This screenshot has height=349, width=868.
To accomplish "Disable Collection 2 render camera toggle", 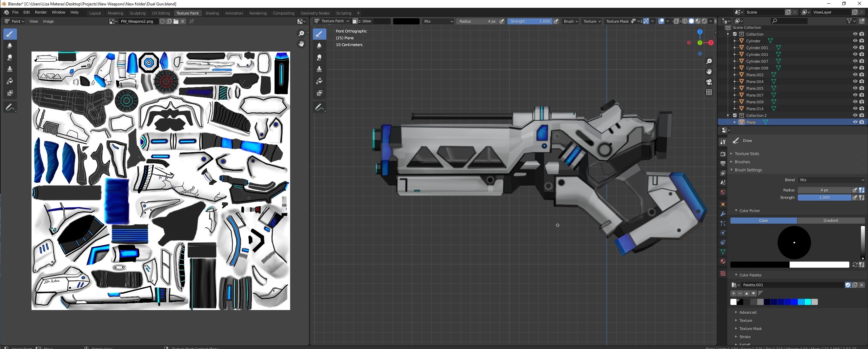I will pos(862,115).
